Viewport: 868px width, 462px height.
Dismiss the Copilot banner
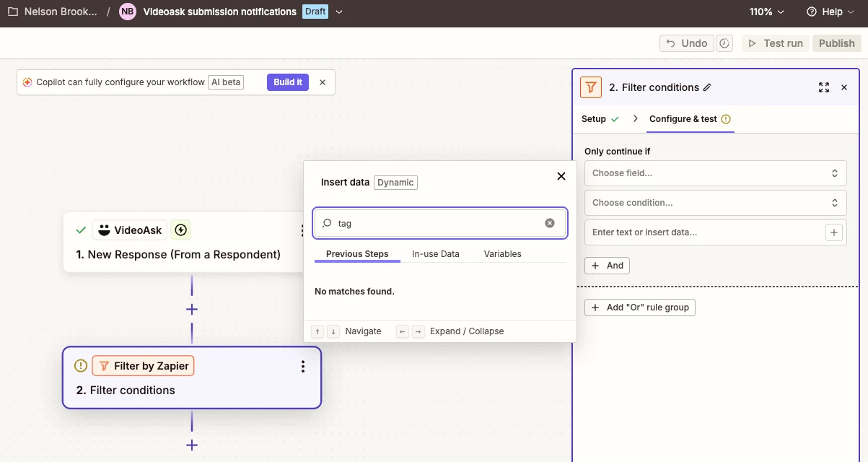click(x=323, y=82)
